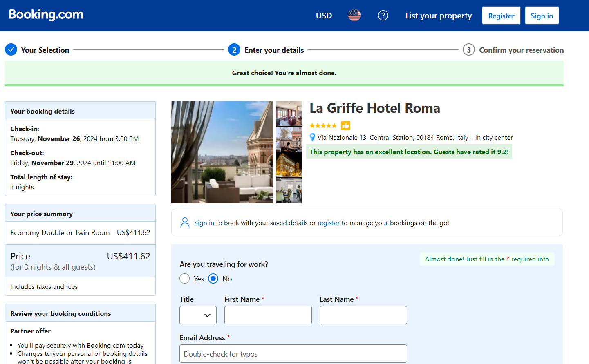
Task: Click the Sign in button in header
Action: pyautogui.click(x=542, y=16)
